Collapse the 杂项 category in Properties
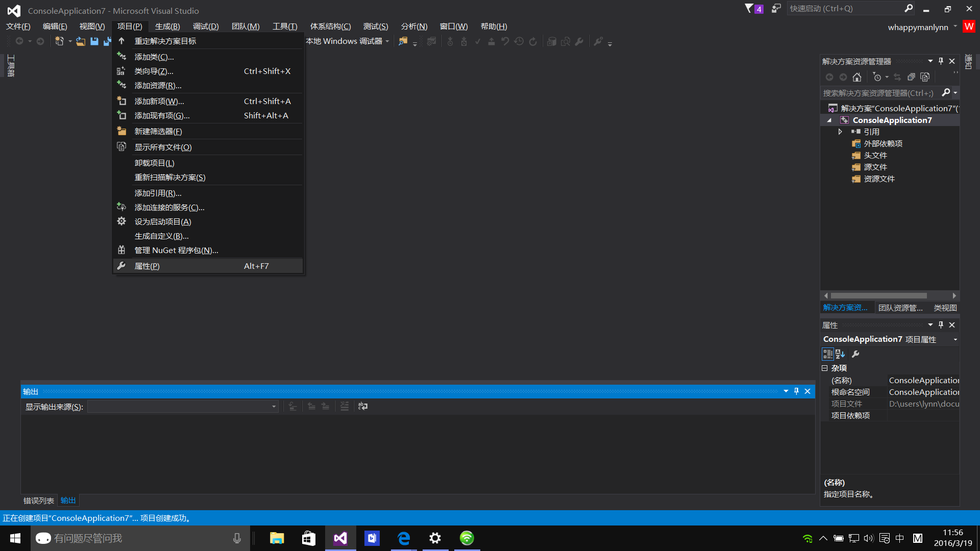980x551 pixels. pos(824,368)
